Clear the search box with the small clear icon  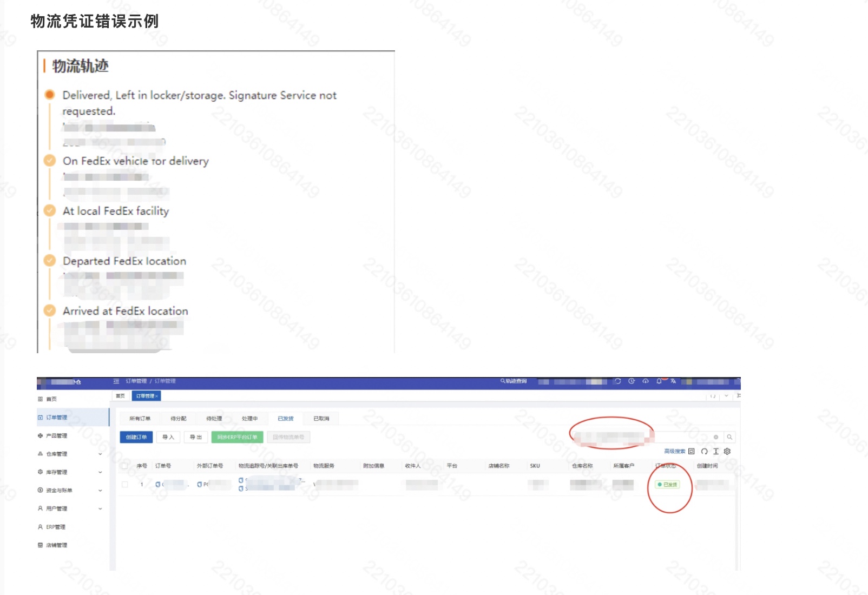716,437
